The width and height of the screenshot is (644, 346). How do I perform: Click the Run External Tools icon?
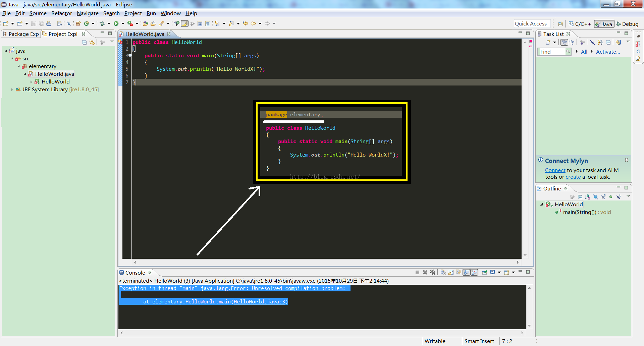(x=130, y=23)
